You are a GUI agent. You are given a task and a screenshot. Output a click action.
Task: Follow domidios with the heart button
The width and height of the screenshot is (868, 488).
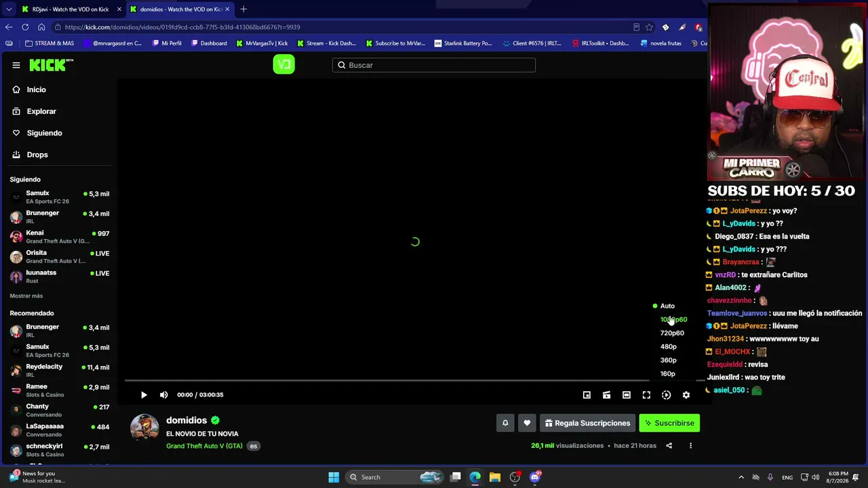coord(527,423)
